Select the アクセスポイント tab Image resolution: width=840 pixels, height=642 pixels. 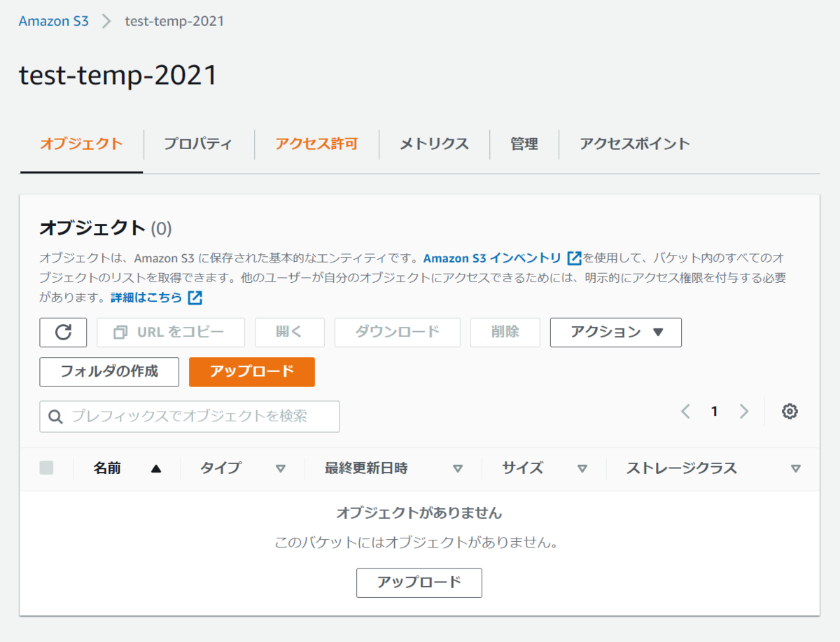pos(635,144)
